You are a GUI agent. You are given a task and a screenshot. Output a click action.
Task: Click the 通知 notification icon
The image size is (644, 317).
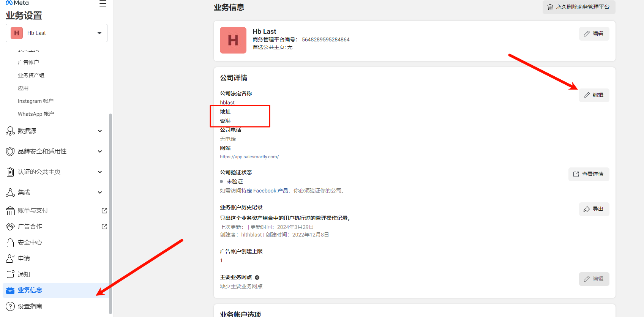click(10, 274)
